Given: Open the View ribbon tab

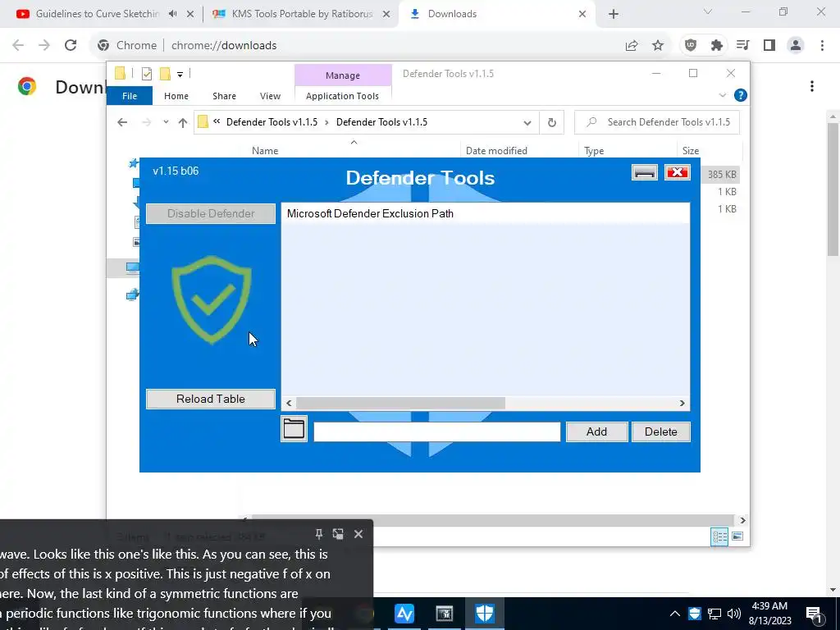Looking at the screenshot, I should pyautogui.click(x=270, y=96).
